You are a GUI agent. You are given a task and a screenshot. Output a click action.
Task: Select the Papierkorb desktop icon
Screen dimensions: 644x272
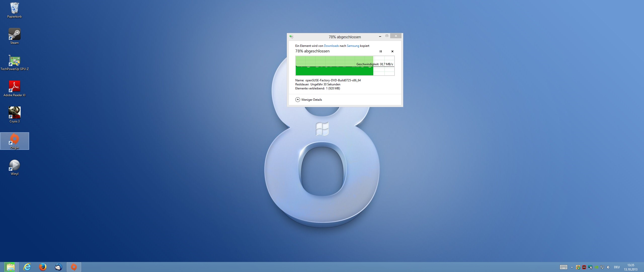(14, 10)
